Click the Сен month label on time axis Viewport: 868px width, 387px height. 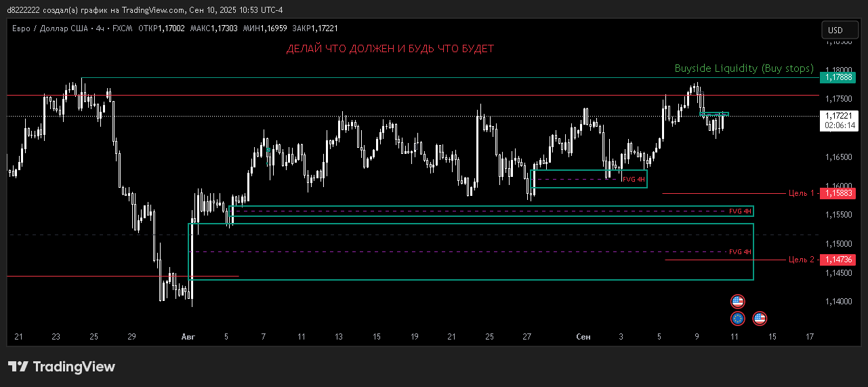[583, 337]
